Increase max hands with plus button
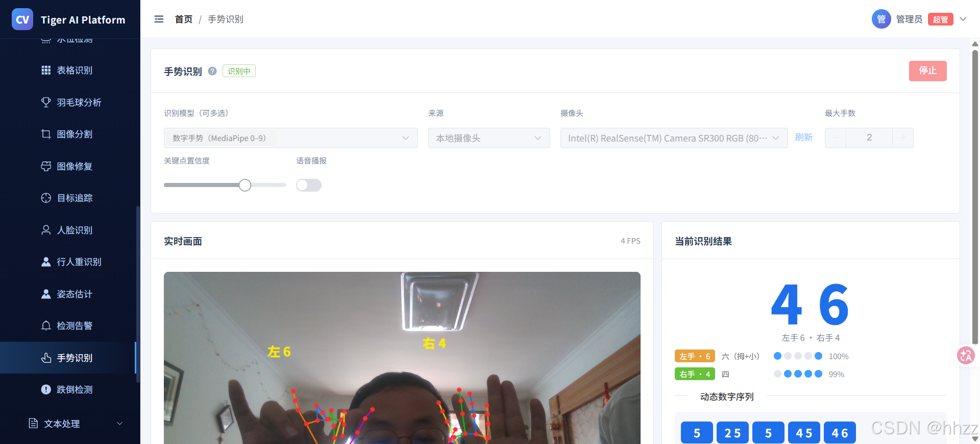The height and width of the screenshot is (444, 980). click(x=903, y=138)
